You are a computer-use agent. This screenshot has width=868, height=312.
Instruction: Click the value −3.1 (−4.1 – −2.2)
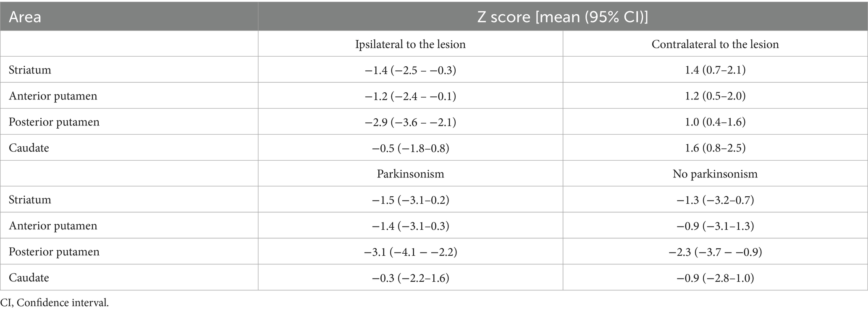pos(410,252)
